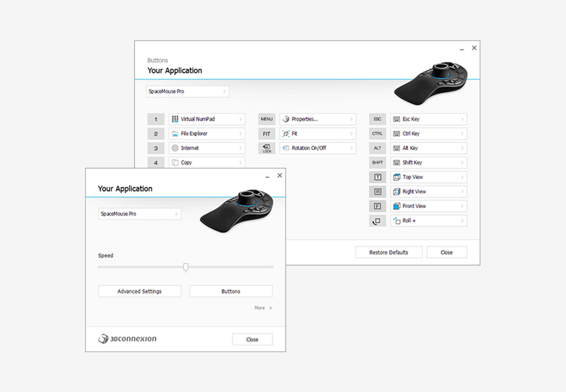The height and width of the screenshot is (392, 566).
Task: Click the Fit view icon
Action: click(x=286, y=134)
